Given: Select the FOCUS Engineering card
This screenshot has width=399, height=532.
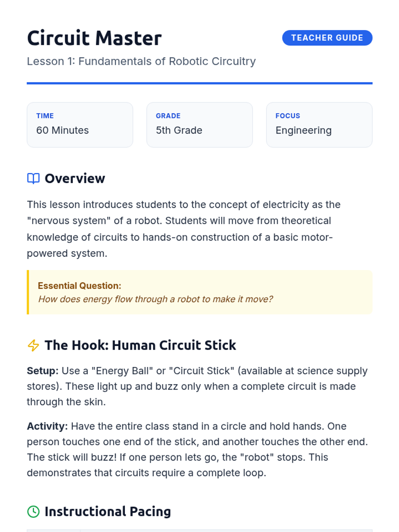Looking at the screenshot, I should point(319,125).
